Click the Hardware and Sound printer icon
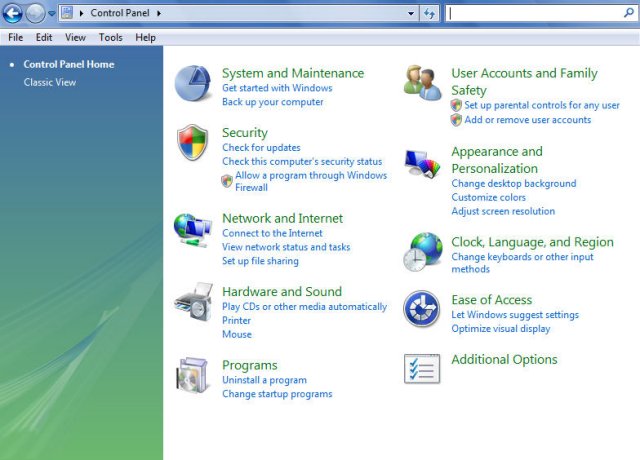This screenshot has width=640, height=460. click(x=193, y=302)
